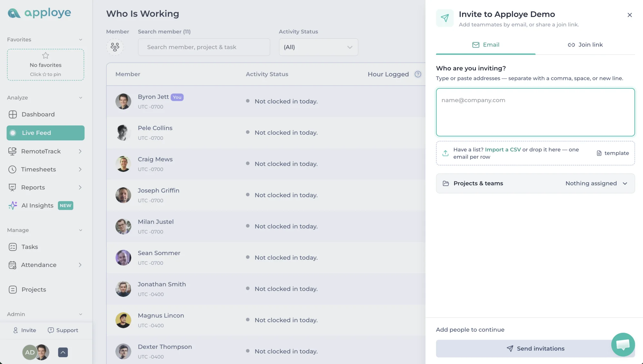Collapse the Favorites section
Image resolution: width=643 pixels, height=364 pixels.
(81, 40)
